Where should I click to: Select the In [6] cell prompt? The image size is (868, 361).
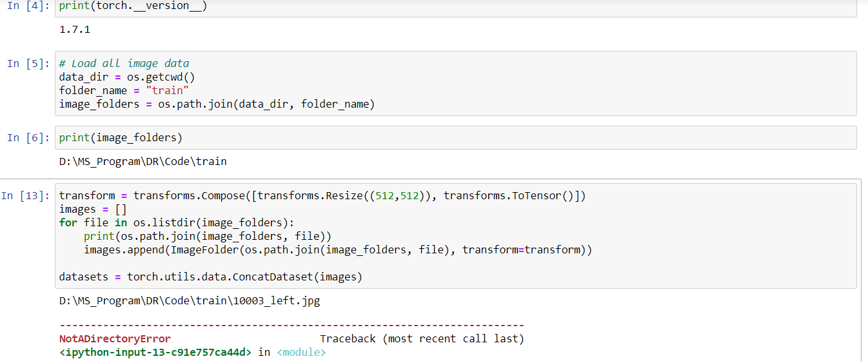click(28, 137)
